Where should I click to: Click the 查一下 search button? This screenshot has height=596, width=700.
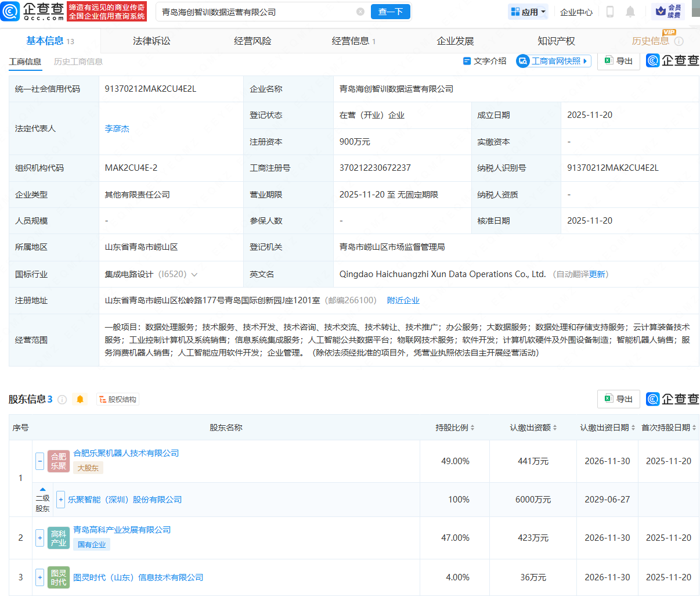tap(390, 12)
